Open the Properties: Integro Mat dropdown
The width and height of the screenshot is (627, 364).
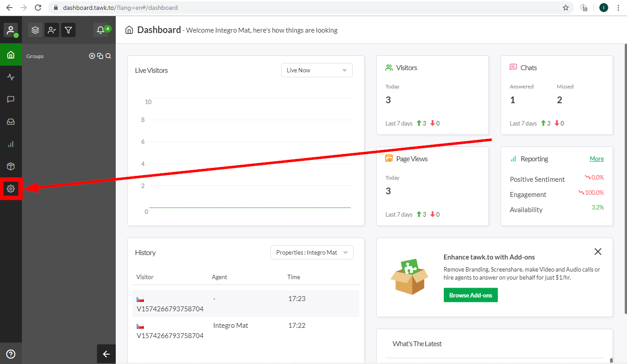311,252
